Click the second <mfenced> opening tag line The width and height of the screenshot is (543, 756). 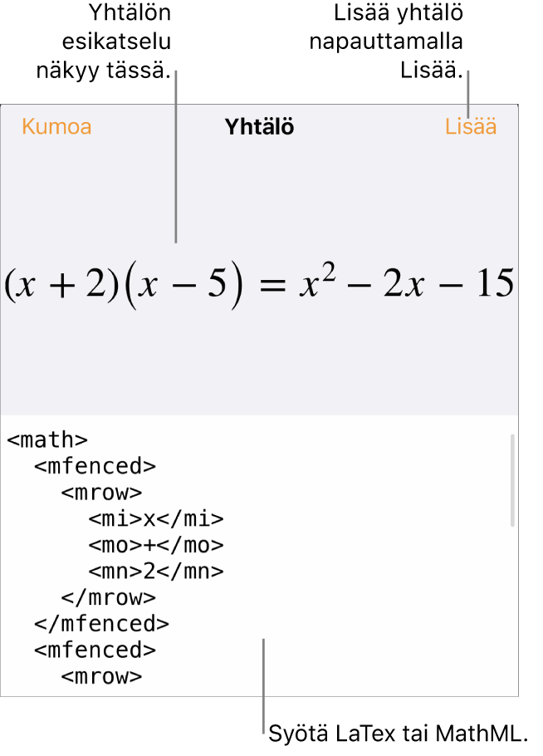coord(95,650)
